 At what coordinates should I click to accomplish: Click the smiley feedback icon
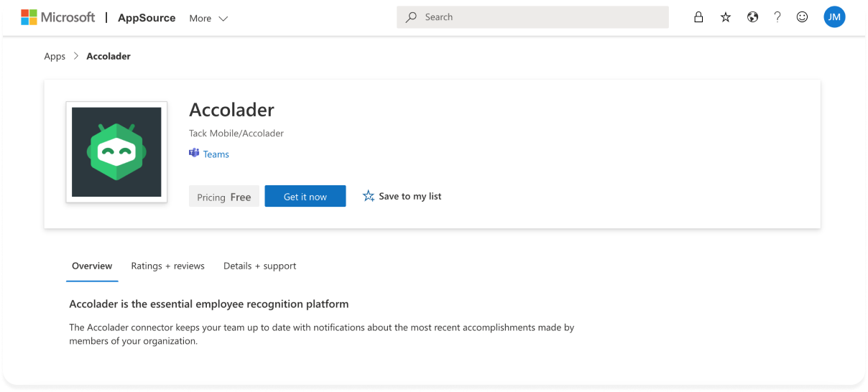802,17
